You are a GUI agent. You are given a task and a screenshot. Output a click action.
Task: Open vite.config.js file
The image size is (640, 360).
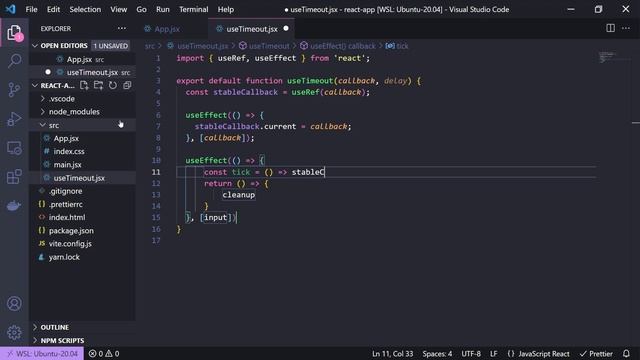(x=70, y=244)
